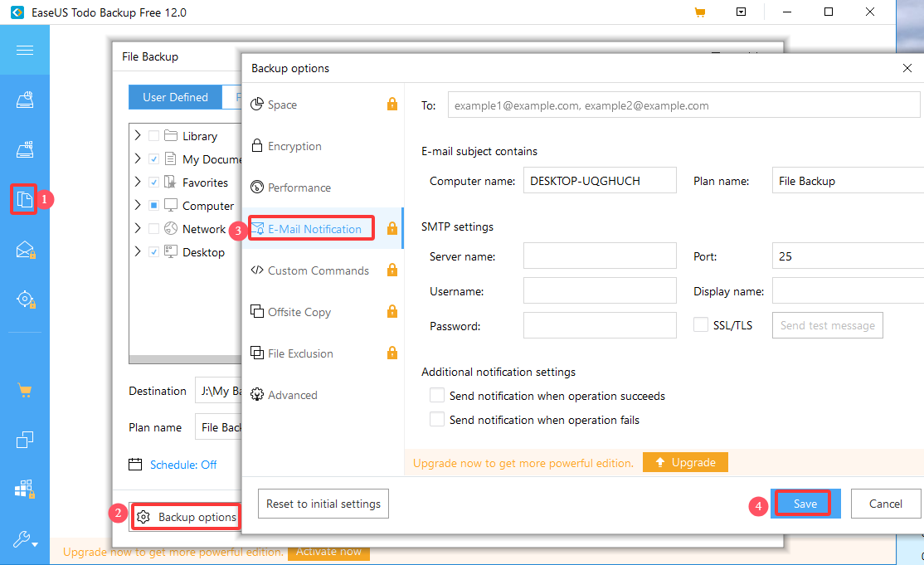Click the Library folder icon in the tree
Viewport: 924px width, 565px height.
[x=171, y=135]
